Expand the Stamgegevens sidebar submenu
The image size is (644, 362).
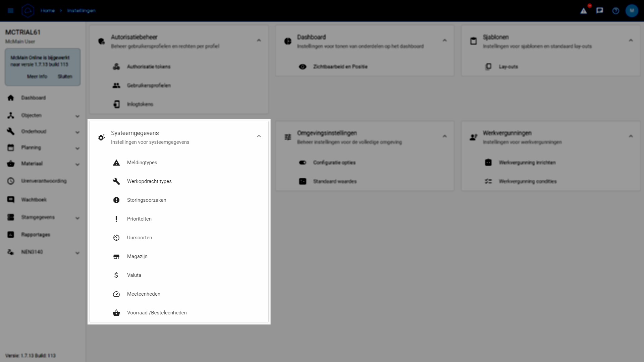click(77, 218)
